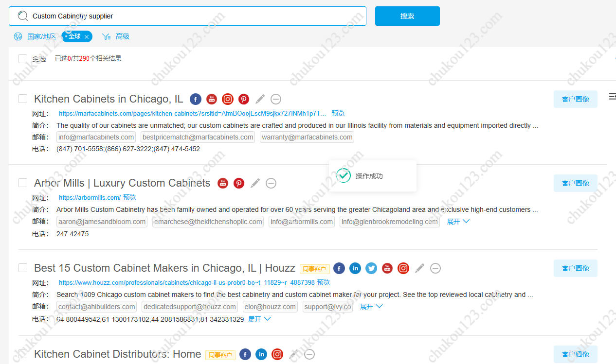Remove the 全球 filter tag
The image size is (616, 364).
87,37
